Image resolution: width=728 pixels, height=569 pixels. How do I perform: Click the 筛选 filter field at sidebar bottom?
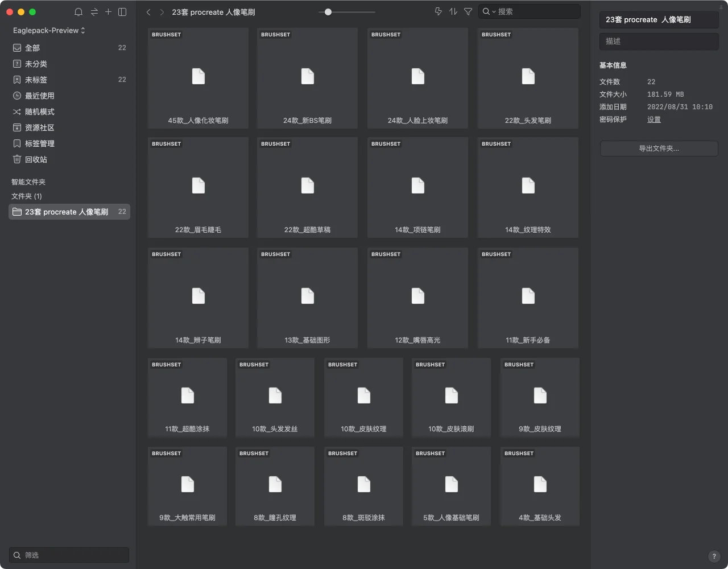click(x=69, y=555)
